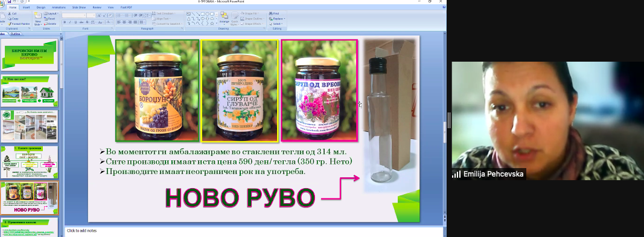
Task: Toggle Bold text formatting
Action: 65,22
